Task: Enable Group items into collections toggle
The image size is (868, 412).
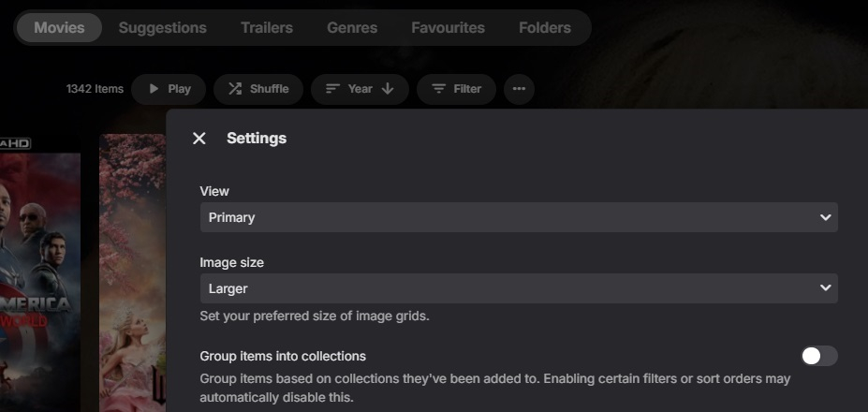Action: pos(819,356)
